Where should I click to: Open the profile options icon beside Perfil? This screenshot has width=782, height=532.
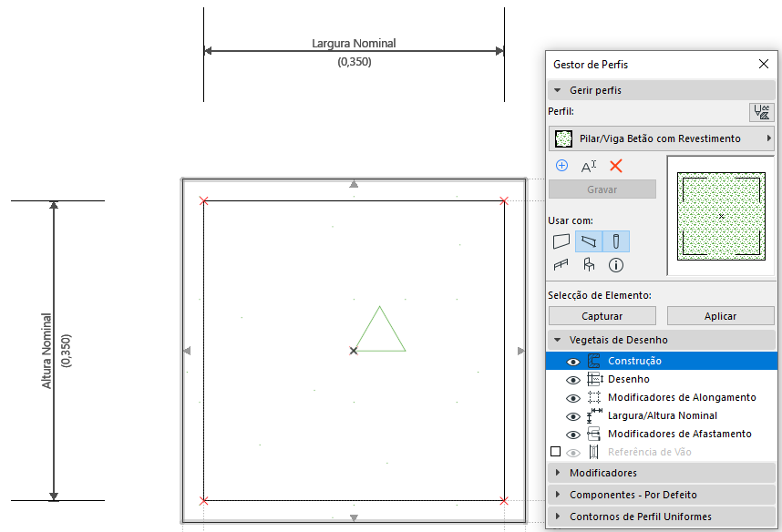coord(762,112)
